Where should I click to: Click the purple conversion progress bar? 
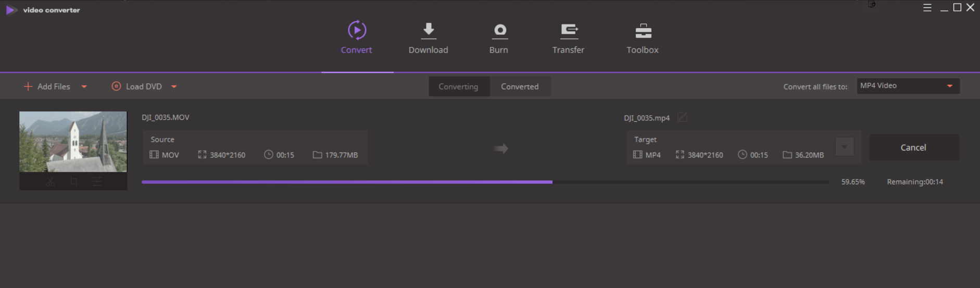(x=485, y=182)
